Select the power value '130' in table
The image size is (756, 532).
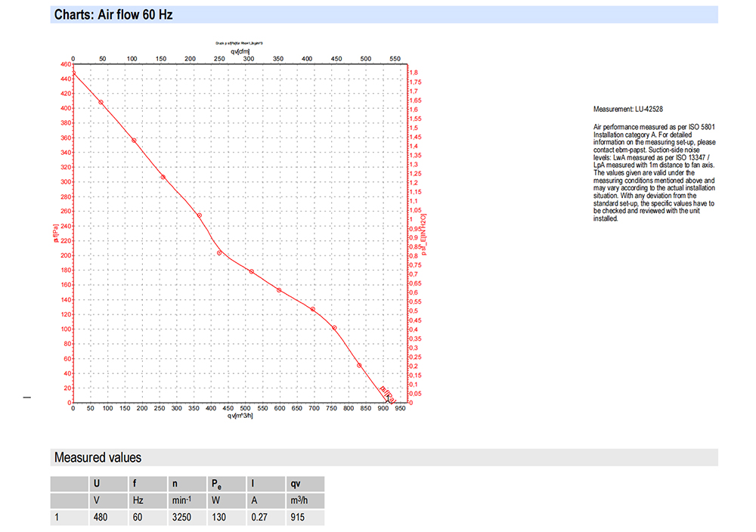click(x=219, y=517)
